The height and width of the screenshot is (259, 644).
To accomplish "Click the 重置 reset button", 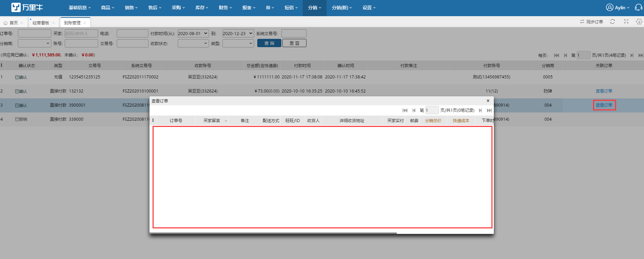I will [294, 43].
